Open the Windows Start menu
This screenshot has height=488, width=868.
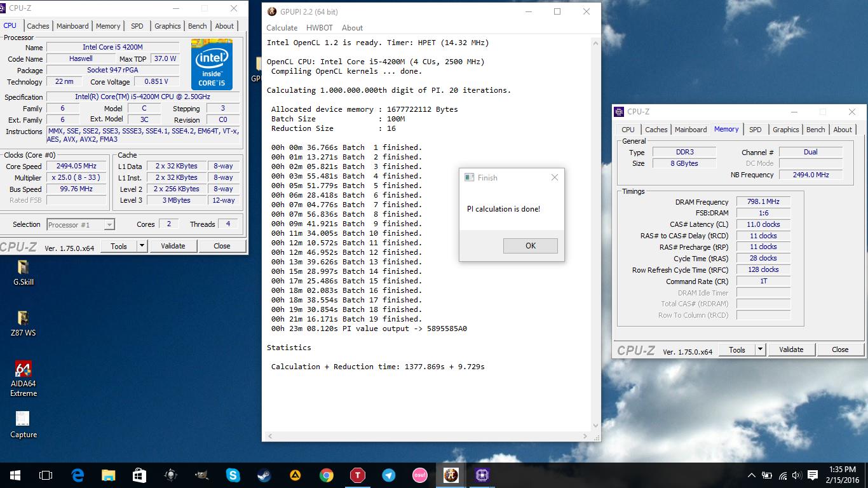coord(15,475)
